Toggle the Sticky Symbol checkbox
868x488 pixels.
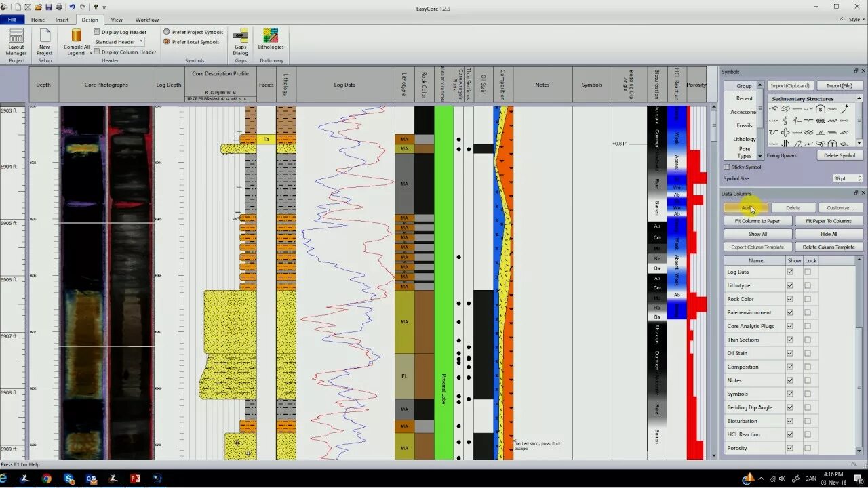coord(727,167)
